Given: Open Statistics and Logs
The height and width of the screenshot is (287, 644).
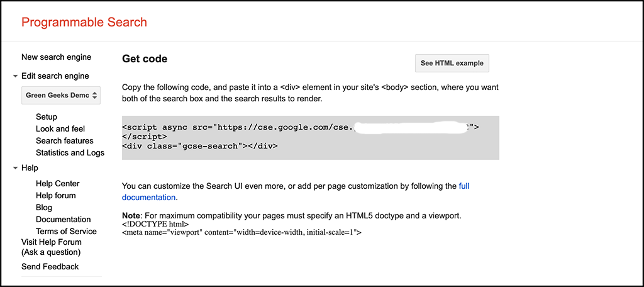Looking at the screenshot, I should [x=70, y=152].
